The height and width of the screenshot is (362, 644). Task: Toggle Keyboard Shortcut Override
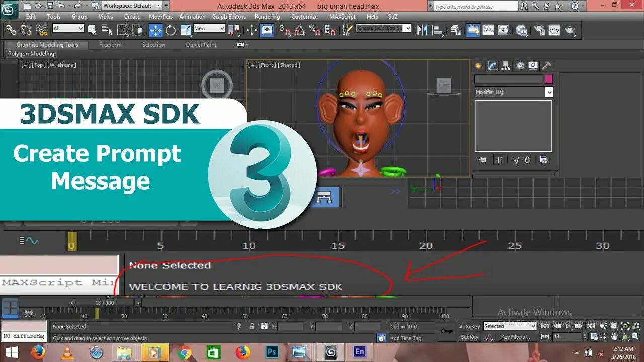coord(267,30)
